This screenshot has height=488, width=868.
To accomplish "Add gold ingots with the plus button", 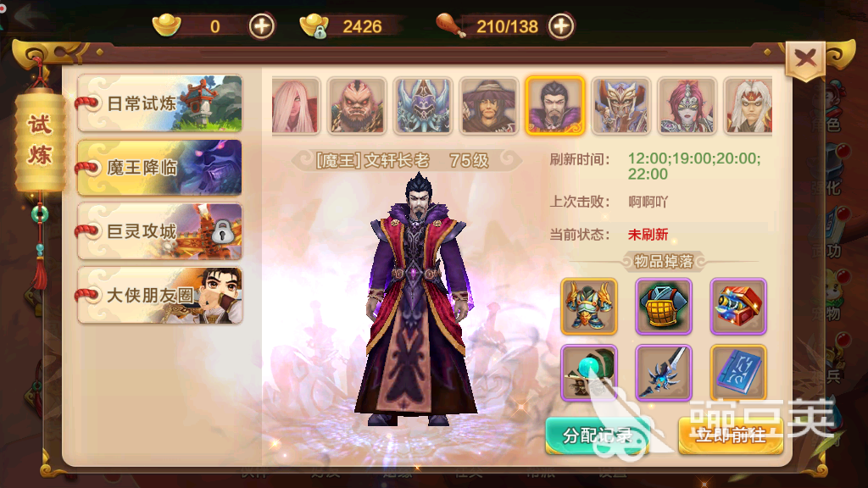I will 261,26.
